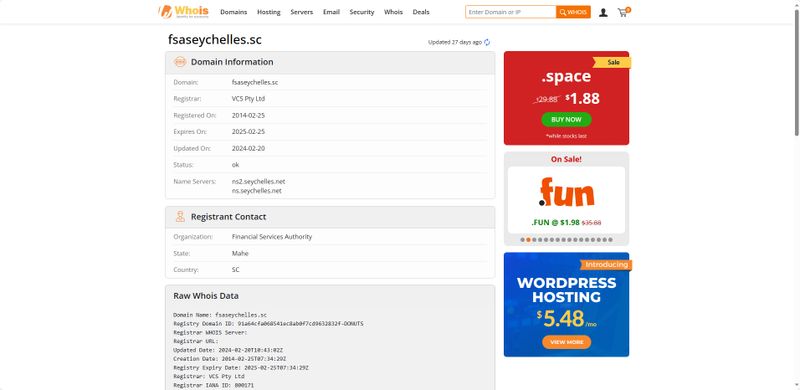
Task: Click VIEW MORE on WordPress Hosting ad
Action: (566, 342)
